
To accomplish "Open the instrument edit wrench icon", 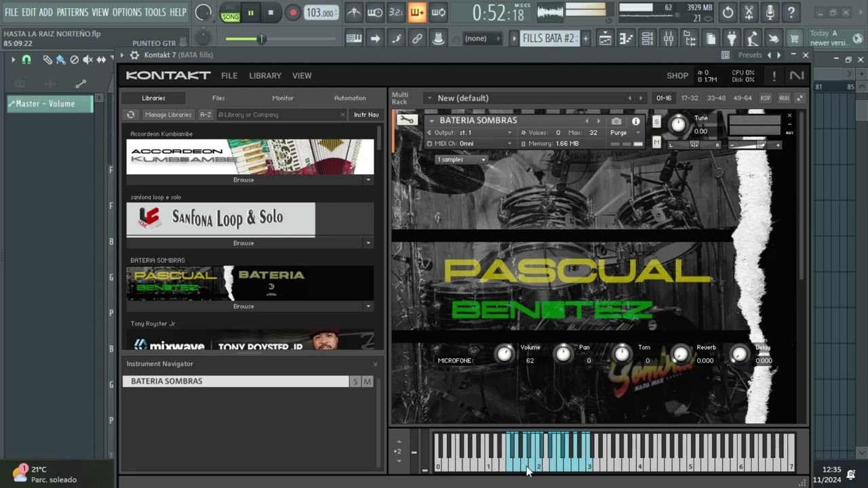I will (407, 121).
